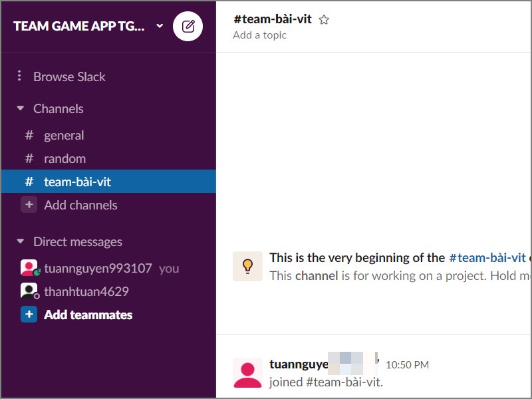Open channel details from #team-bài-vit header title

[273, 19]
